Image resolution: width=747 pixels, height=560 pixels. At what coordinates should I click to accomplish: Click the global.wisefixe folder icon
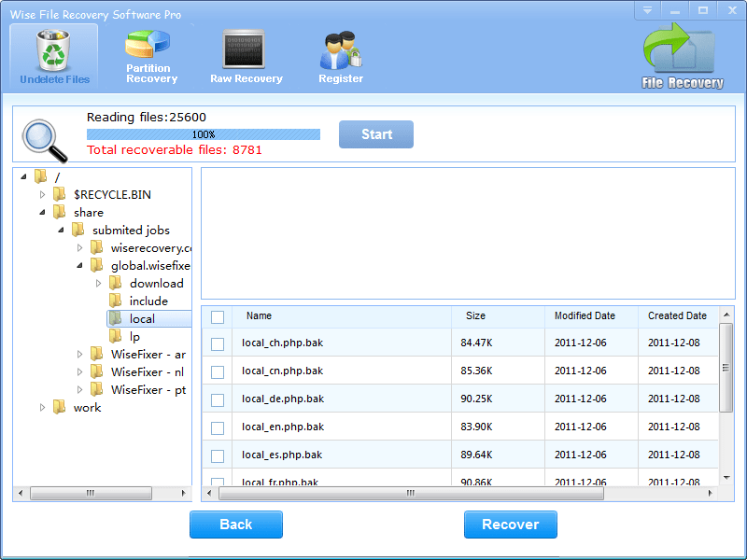[x=97, y=265]
